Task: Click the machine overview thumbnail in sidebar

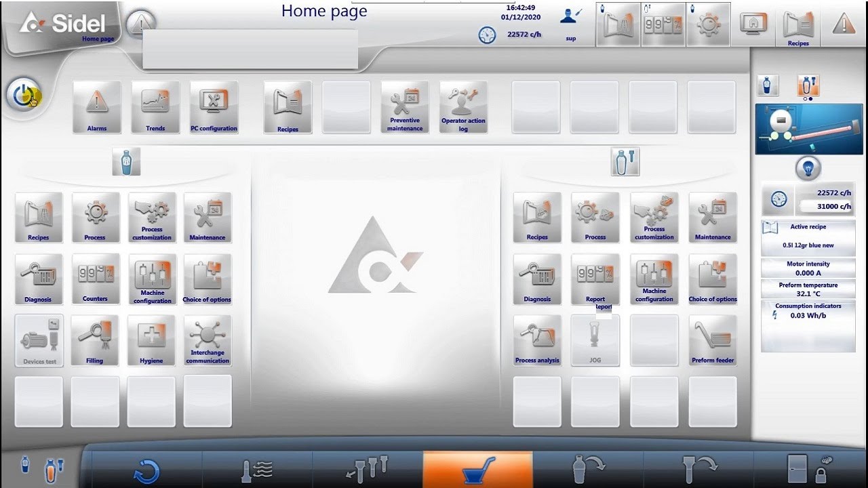Action: (x=809, y=129)
